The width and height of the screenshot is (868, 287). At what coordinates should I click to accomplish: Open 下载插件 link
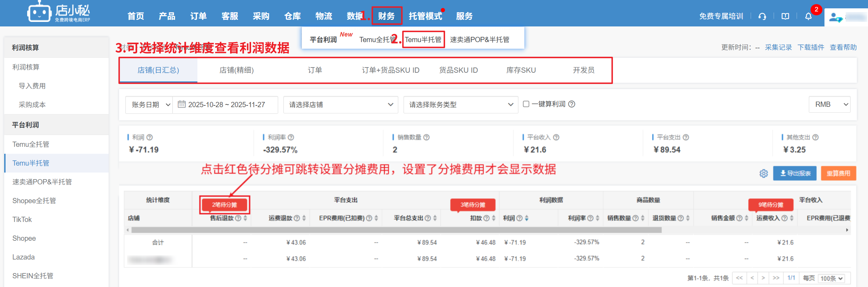(x=811, y=47)
